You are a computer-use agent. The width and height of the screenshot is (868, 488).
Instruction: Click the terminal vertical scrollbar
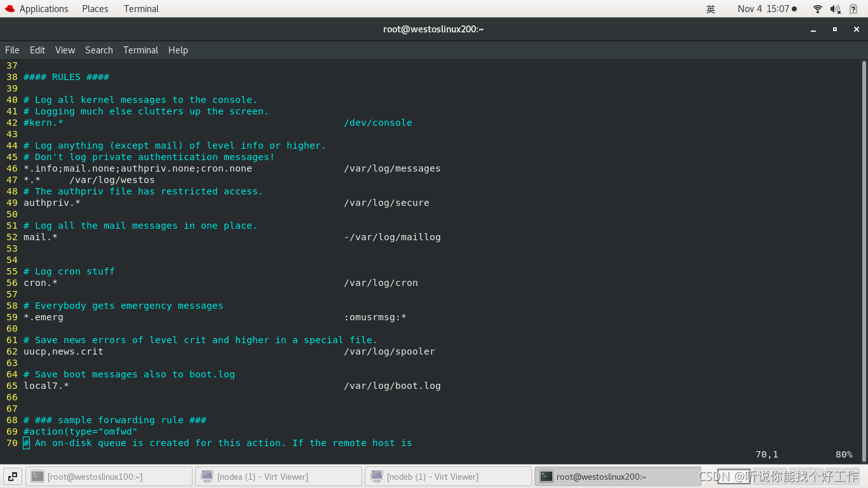point(864,261)
